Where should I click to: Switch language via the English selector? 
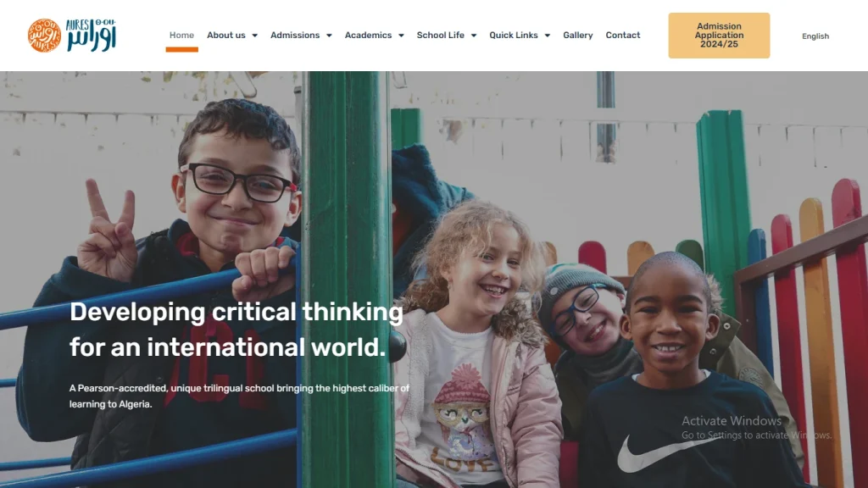coord(815,36)
